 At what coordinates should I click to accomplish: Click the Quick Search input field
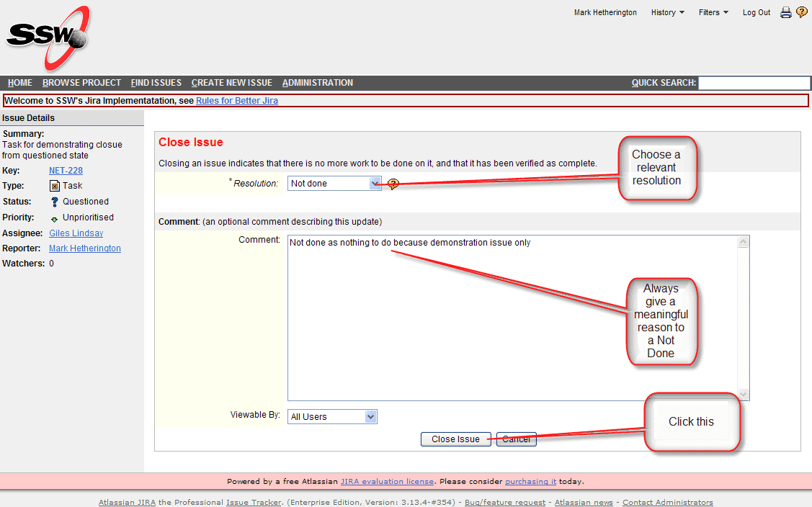[x=754, y=83]
